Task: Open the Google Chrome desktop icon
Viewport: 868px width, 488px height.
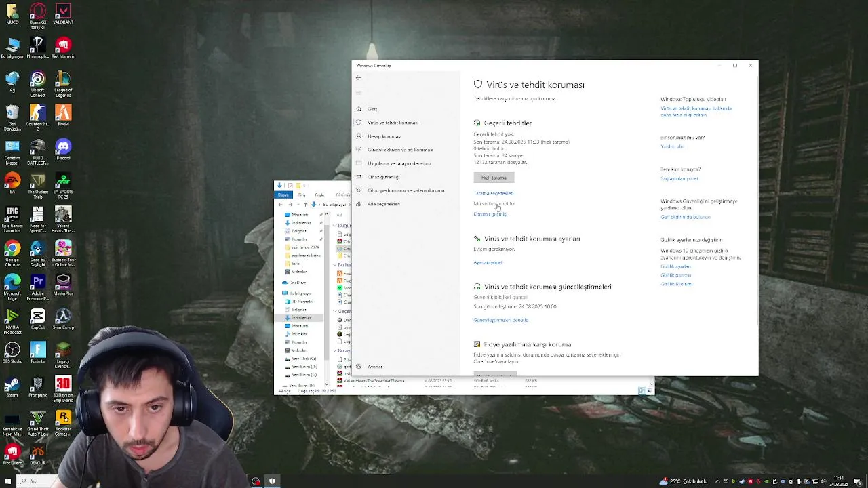Action: 12,253
